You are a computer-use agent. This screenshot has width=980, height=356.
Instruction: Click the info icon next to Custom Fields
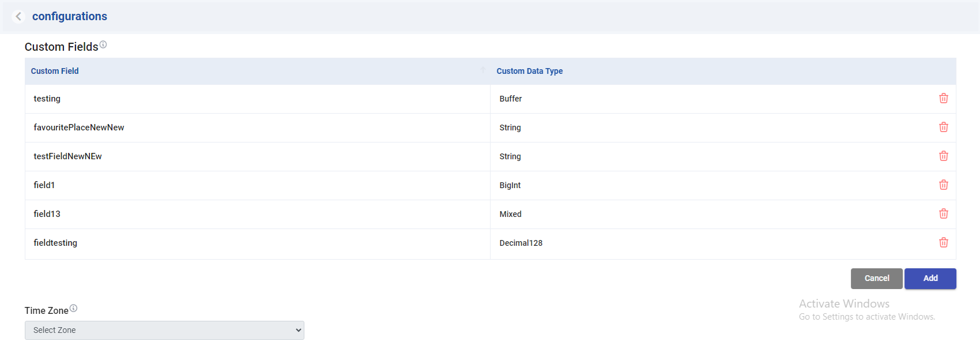click(103, 44)
